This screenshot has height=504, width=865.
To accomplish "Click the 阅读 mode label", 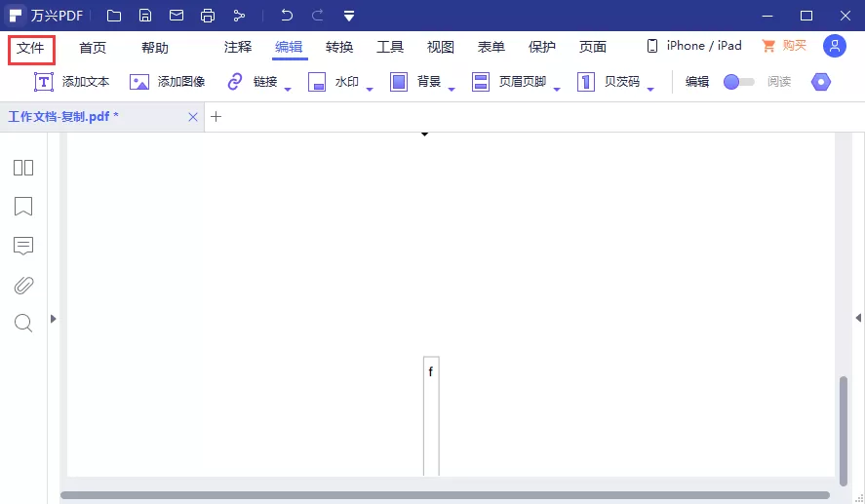I will tap(779, 82).
